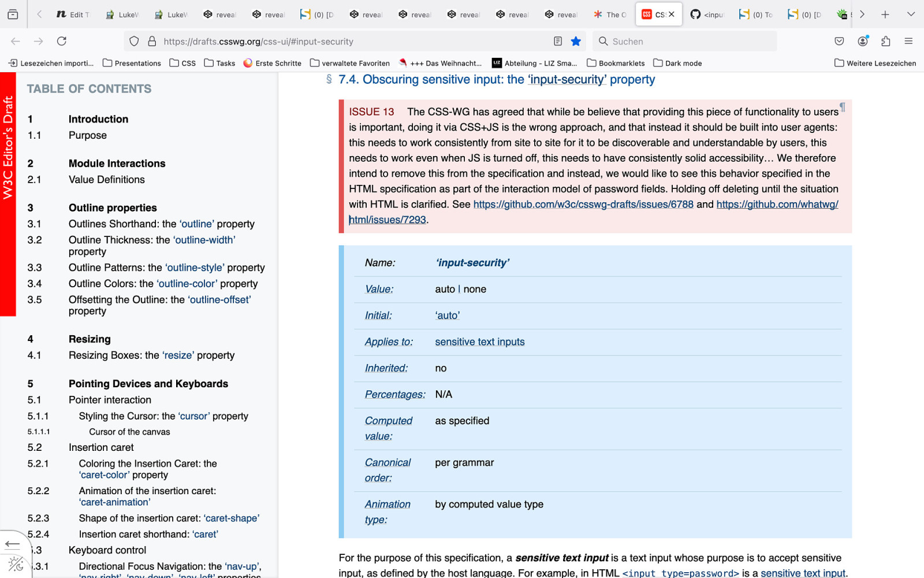Click 'Inherited:' label link
Image resolution: width=924 pixels, height=578 pixels.
[x=386, y=368]
